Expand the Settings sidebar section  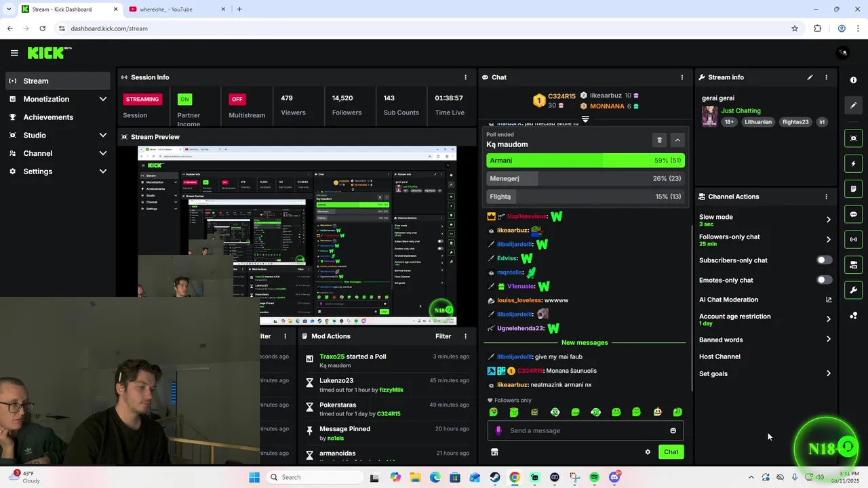[102, 171]
